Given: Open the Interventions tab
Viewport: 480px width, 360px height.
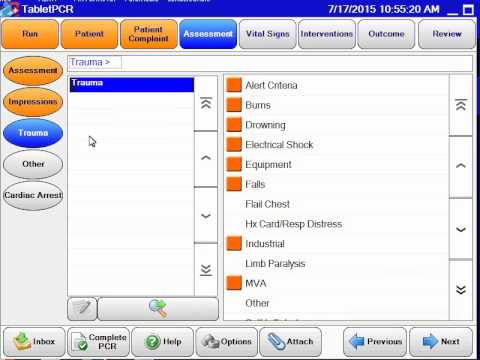Looking at the screenshot, I should pos(327,34).
